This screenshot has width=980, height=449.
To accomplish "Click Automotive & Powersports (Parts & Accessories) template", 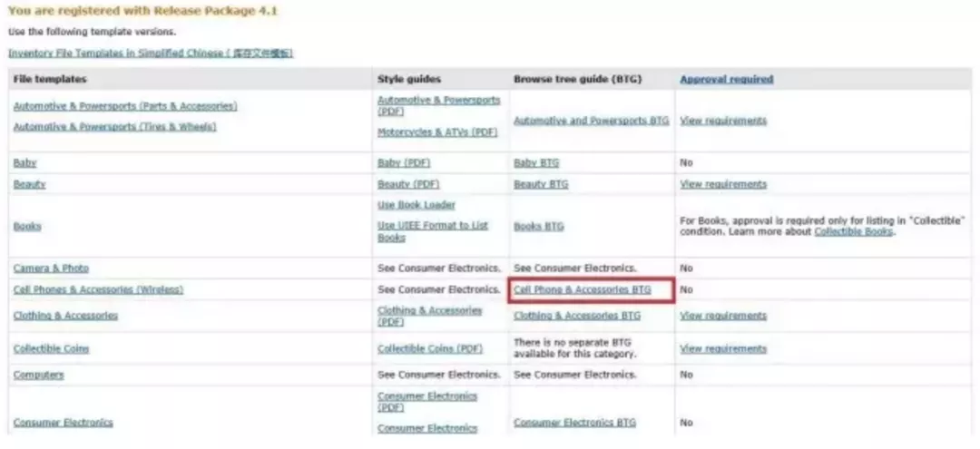I will click(x=125, y=106).
